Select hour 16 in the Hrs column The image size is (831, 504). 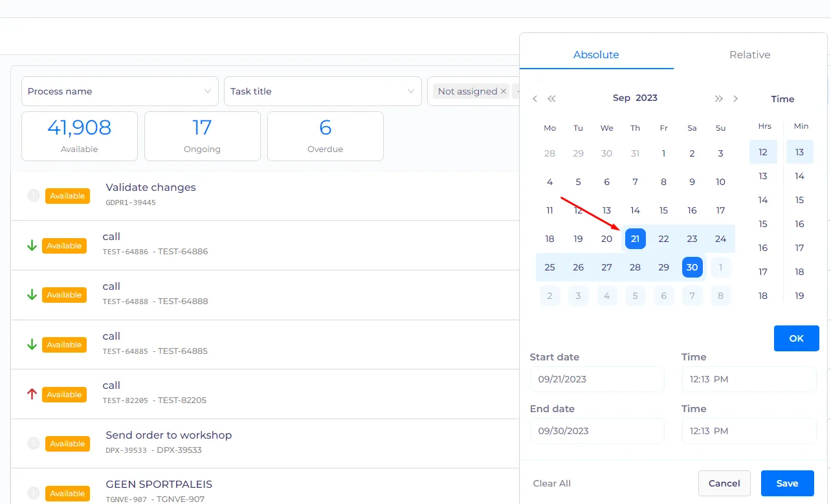763,248
